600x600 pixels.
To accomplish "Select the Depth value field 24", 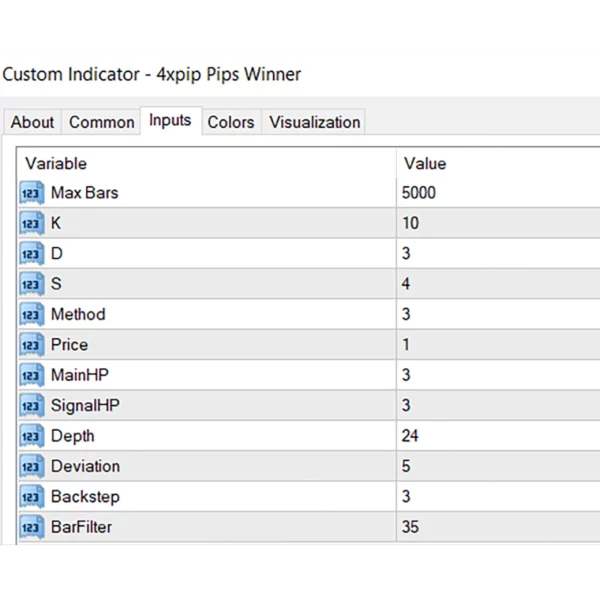I will click(411, 436).
